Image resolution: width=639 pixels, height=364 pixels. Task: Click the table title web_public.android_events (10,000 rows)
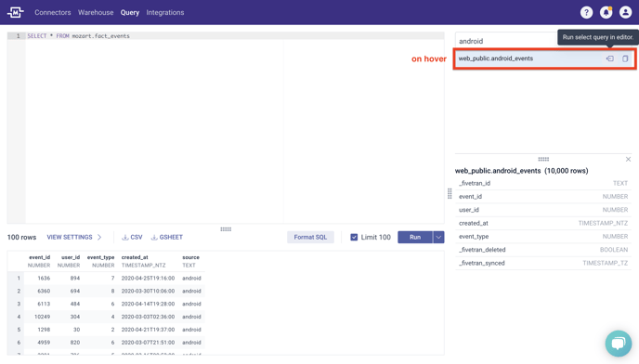pos(522,171)
